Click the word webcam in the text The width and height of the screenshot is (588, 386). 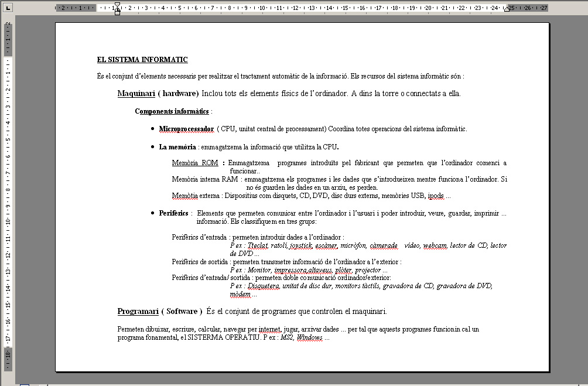click(x=435, y=245)
